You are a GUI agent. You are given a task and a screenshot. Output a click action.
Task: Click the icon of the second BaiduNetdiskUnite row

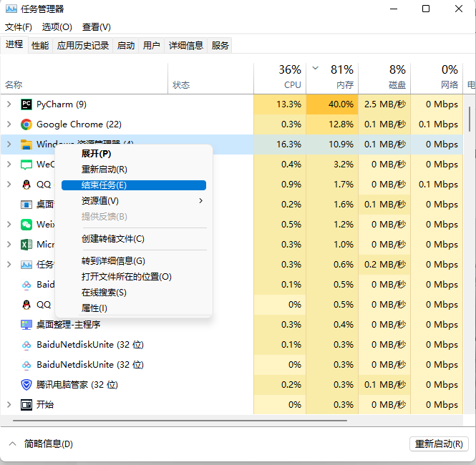(x=26, y=365)
